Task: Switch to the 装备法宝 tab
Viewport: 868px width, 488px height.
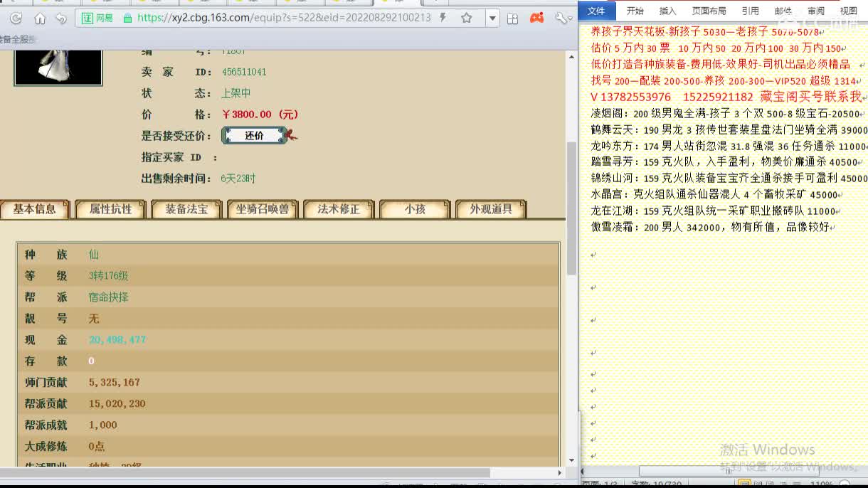Action: (x=186, y=209)
